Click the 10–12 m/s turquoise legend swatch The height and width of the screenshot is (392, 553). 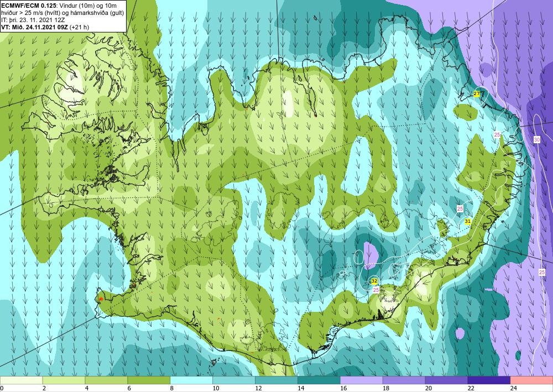point(234,380)
